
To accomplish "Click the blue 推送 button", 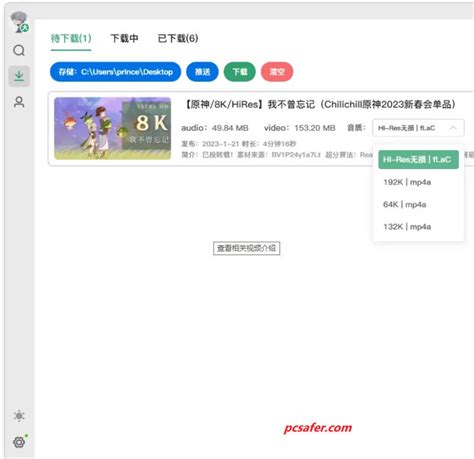I will [202, 72].
